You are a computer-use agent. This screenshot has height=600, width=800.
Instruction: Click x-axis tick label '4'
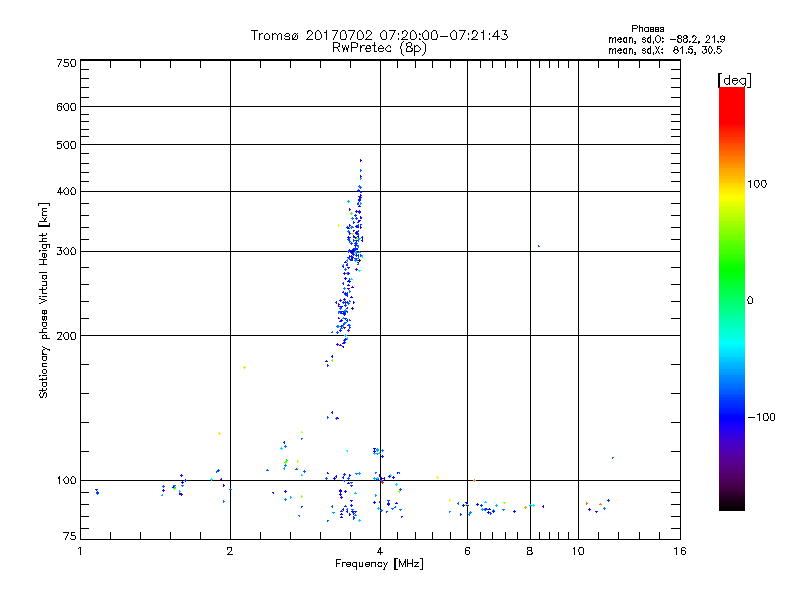click(x=380, y=551)
